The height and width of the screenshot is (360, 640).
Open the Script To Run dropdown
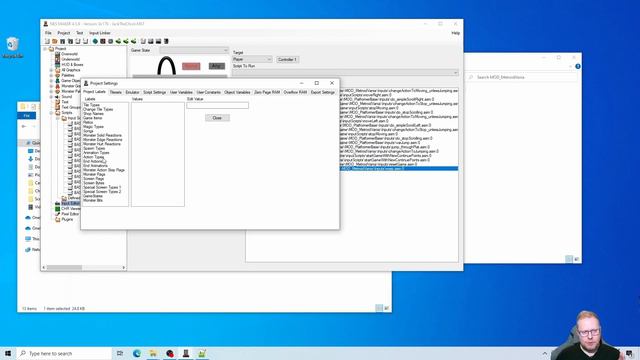tap(345, 72)
